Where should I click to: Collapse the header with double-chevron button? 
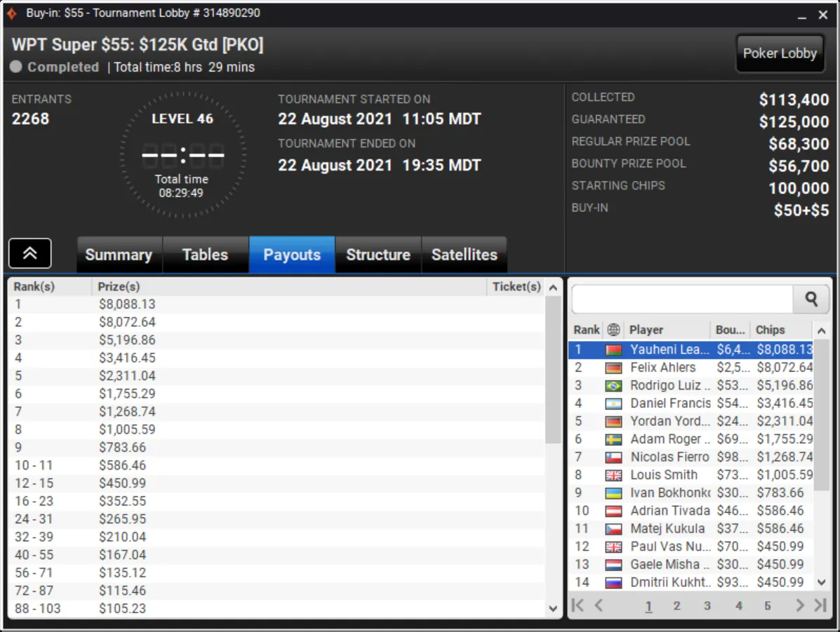point(30,253)
